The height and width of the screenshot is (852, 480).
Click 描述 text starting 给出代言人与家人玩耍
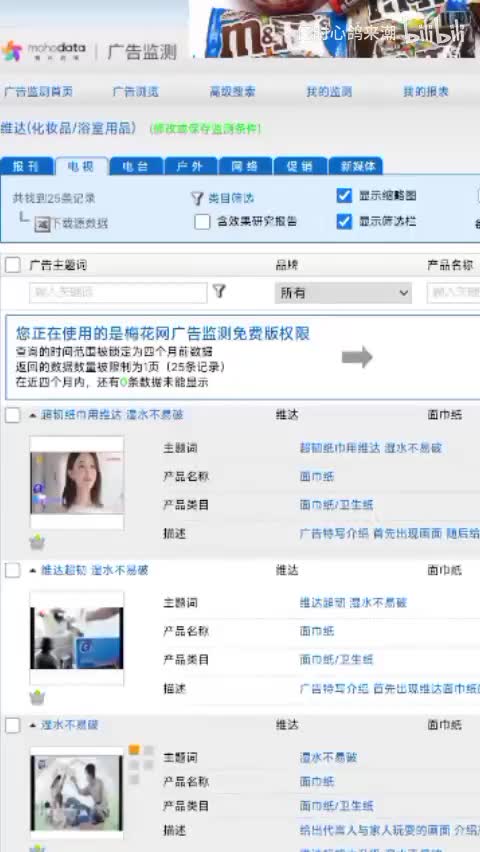tap(390, 830)
